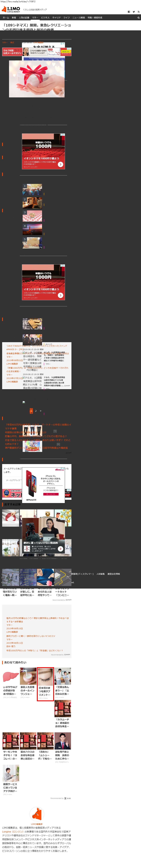
Task: Open 運営会社情報 footer link
Action: (114, 574)
